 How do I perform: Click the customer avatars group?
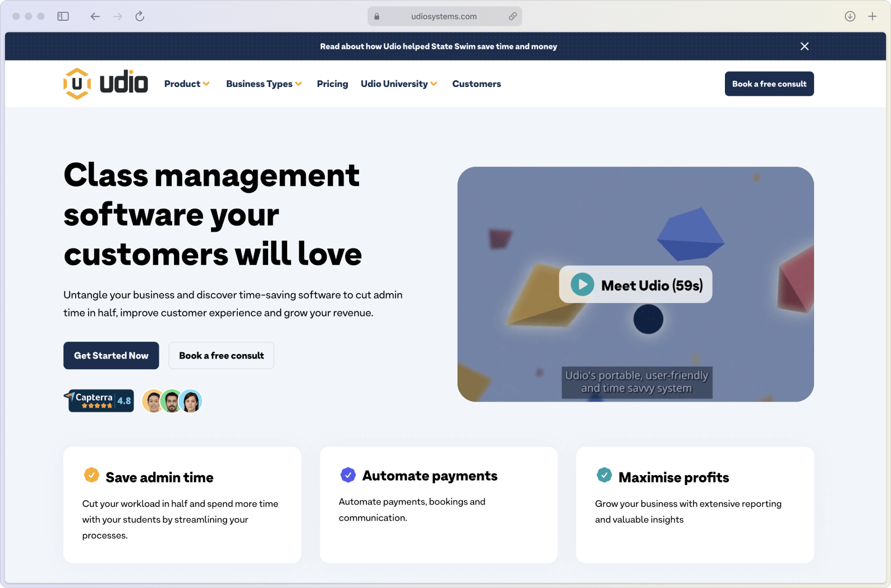point(172,401)
